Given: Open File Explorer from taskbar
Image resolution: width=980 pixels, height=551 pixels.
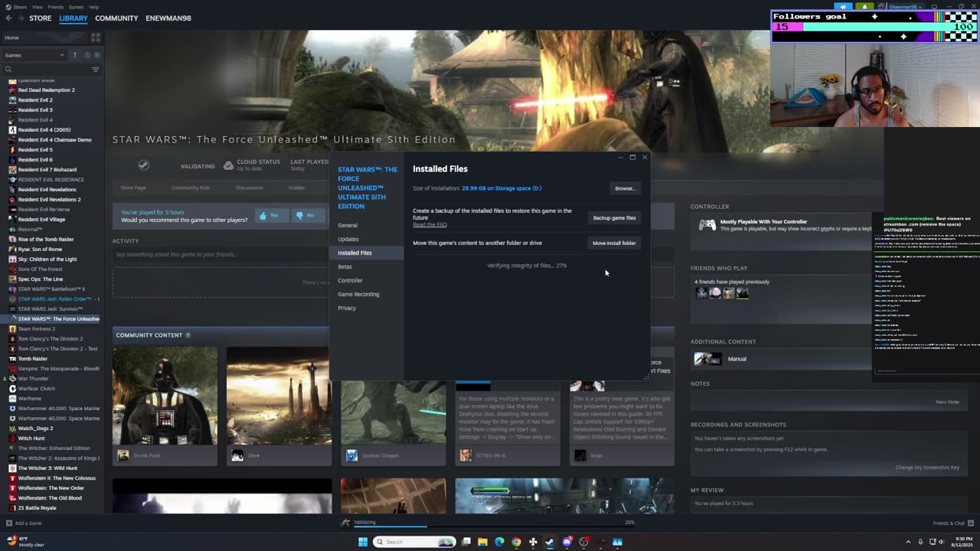Looking at the screenshot, I should click(x=482, y=542).
